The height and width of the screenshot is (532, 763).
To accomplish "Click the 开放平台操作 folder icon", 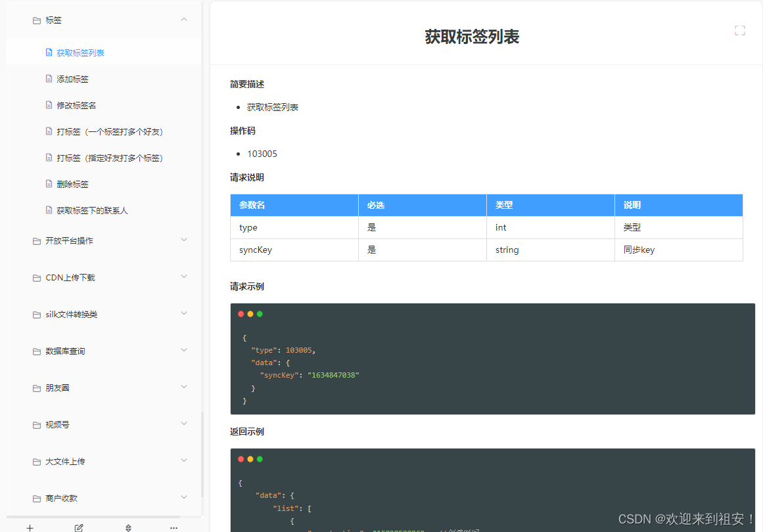I will click(x=37, y=241).
